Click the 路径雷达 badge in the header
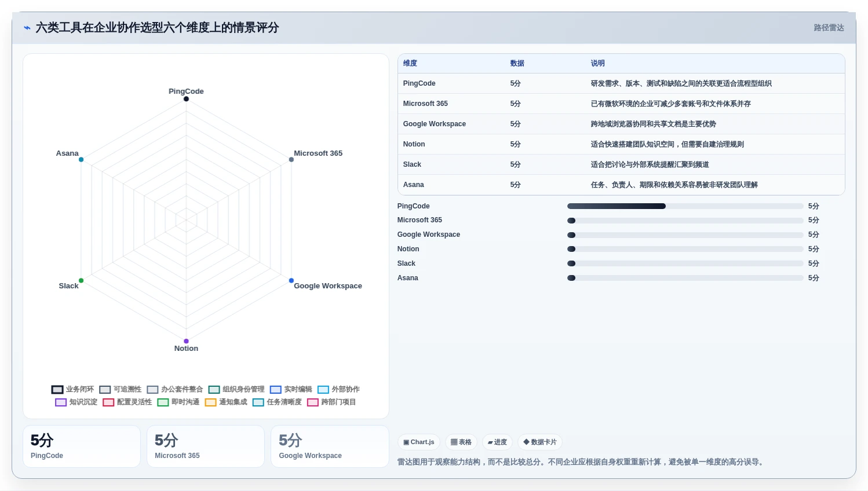Viewport: 868px width, 491px height. [829, 28]
